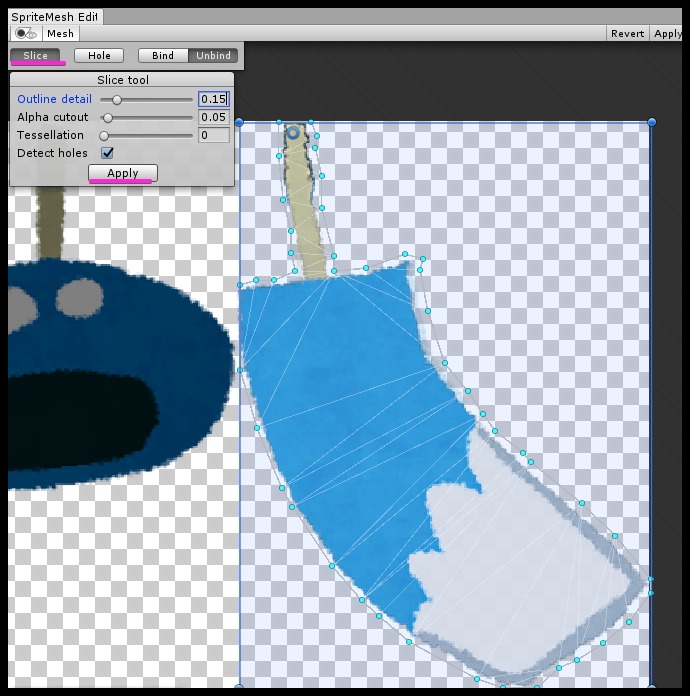Uncheck the Detect holes checkbox
Viewport: 690px width, 696px height.
(108, 153)
